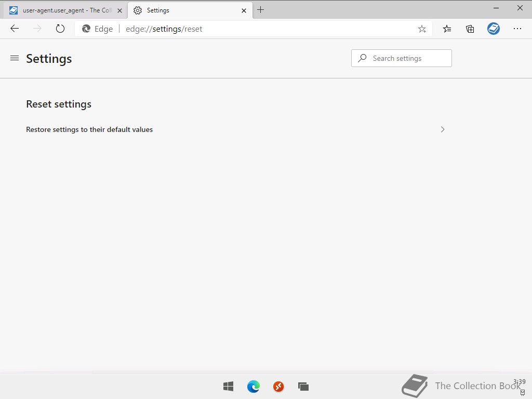This screenshot has height=399, width=532.
Task: Go back using the browser back arrow
Action: tap(15, 29)
